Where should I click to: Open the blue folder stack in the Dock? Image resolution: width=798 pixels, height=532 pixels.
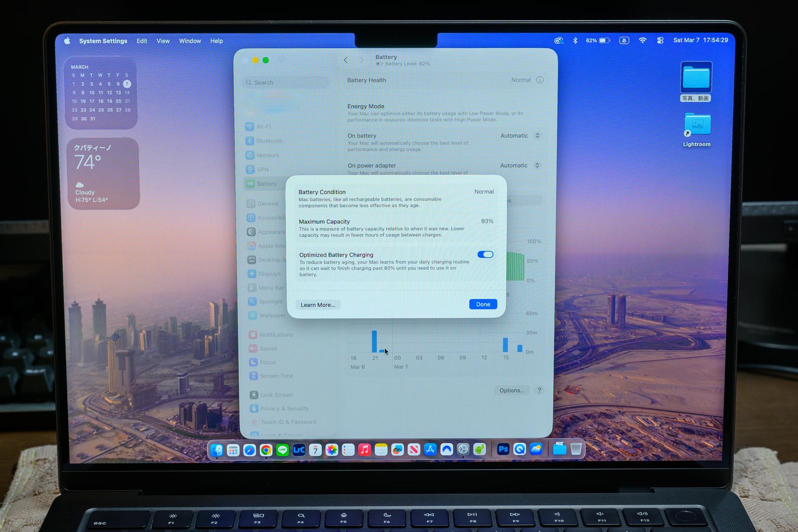coord(560,449)
